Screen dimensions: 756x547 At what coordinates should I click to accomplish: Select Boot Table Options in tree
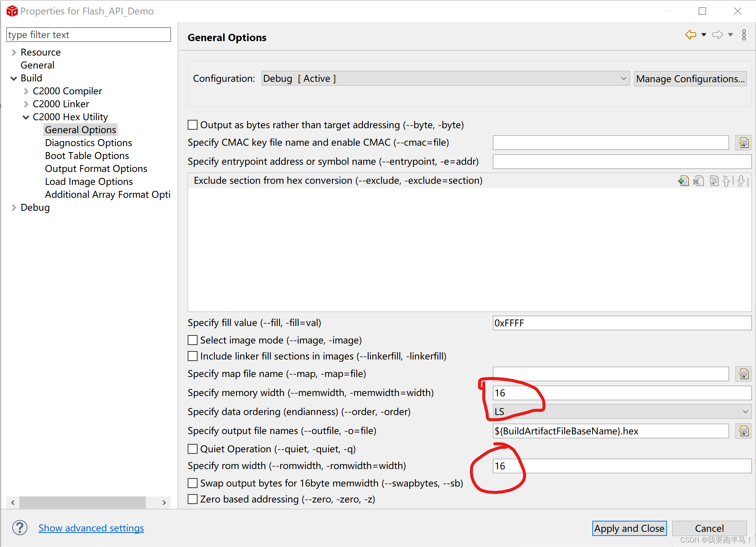coord(87,156)
